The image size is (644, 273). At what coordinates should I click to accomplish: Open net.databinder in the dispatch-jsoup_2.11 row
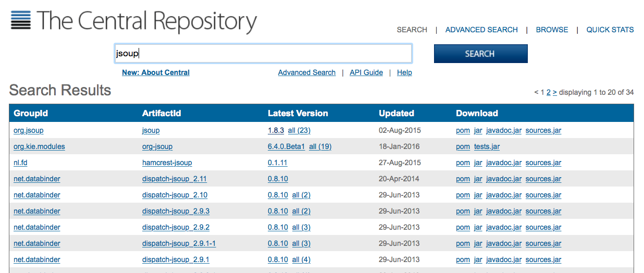37,179
